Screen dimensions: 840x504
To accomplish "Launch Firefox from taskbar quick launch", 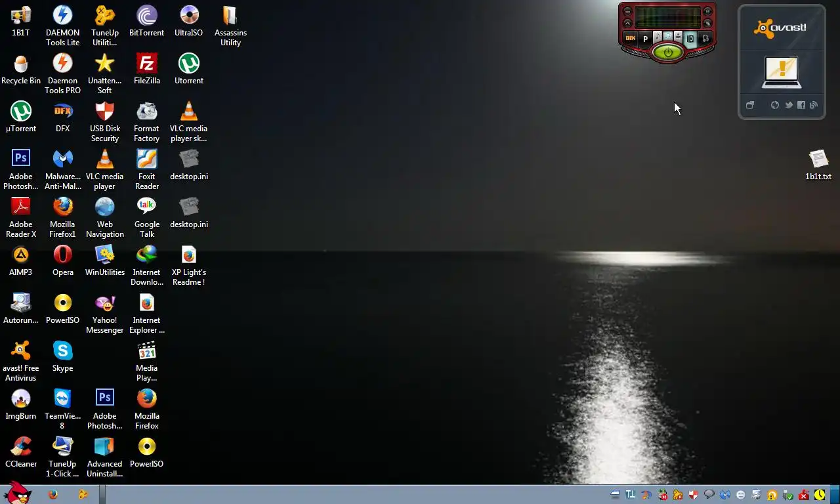I will [53, 495].
